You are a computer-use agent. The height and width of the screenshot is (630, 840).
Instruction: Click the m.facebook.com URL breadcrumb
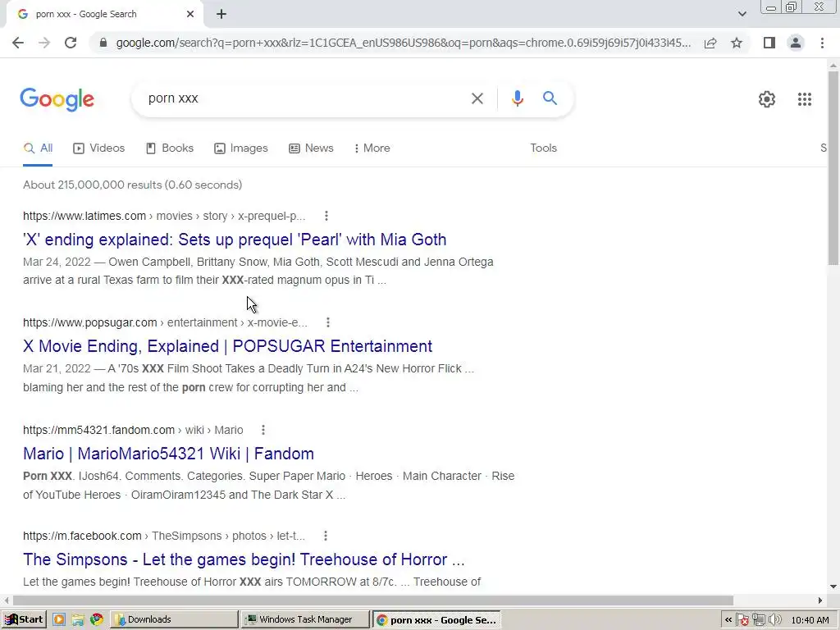164,536
